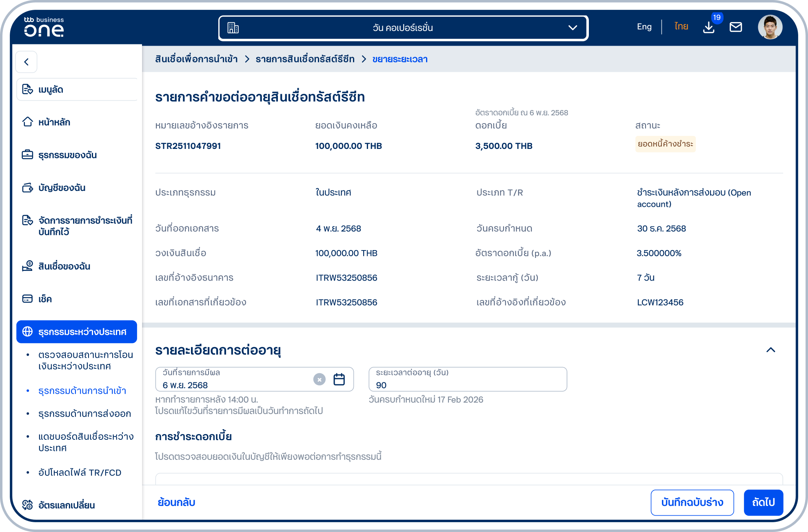This screenshot has width=808, height=532.
Task: Open the mail inbox icon
Action: click(736, 27)
